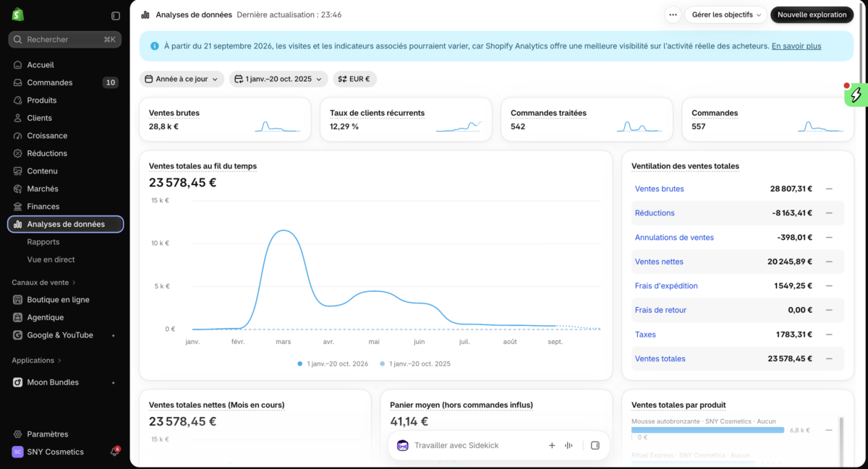Viewport: 868px width, 469px height.
Task: Follow the En savoir plus link
Action: [796, 46]
